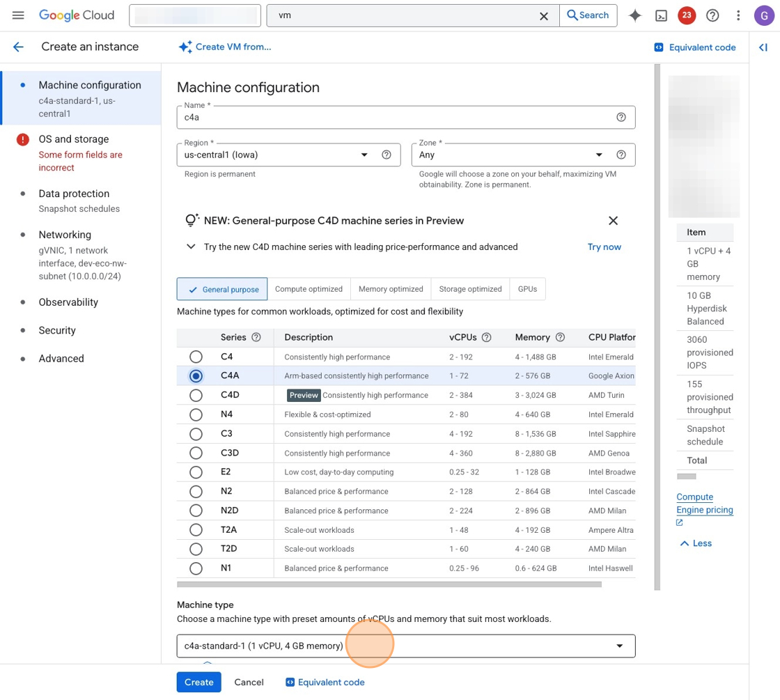
Task: Select the N4 series radio button
Action: click(196, 414)
